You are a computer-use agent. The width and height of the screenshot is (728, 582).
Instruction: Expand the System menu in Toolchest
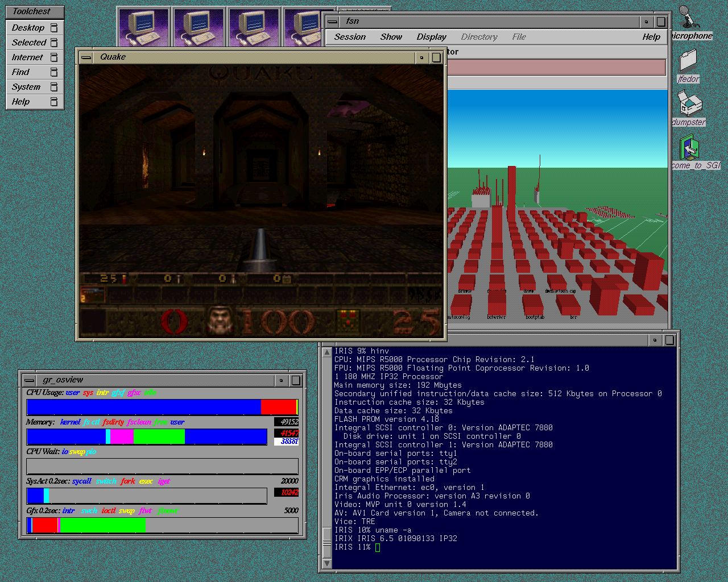[x=35, y=86]
